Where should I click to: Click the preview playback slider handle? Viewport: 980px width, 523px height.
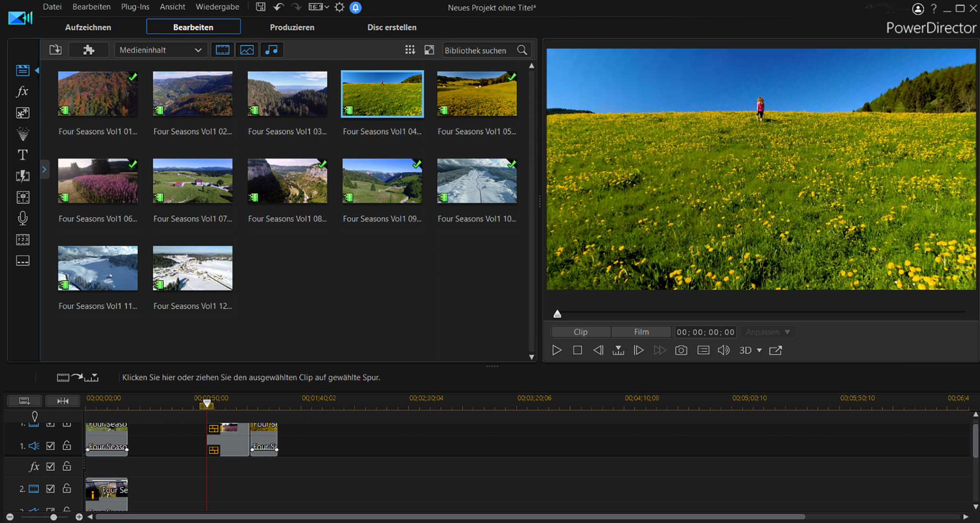(557, 314)
